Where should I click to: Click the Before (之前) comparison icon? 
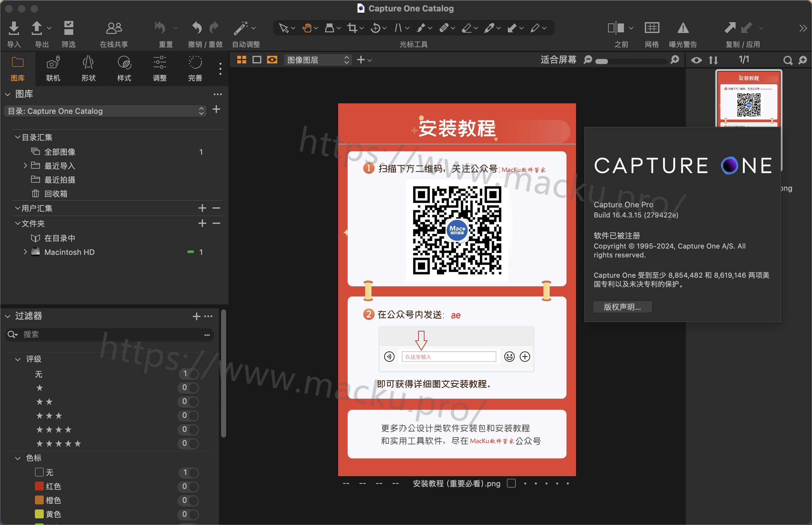[616, 28]
